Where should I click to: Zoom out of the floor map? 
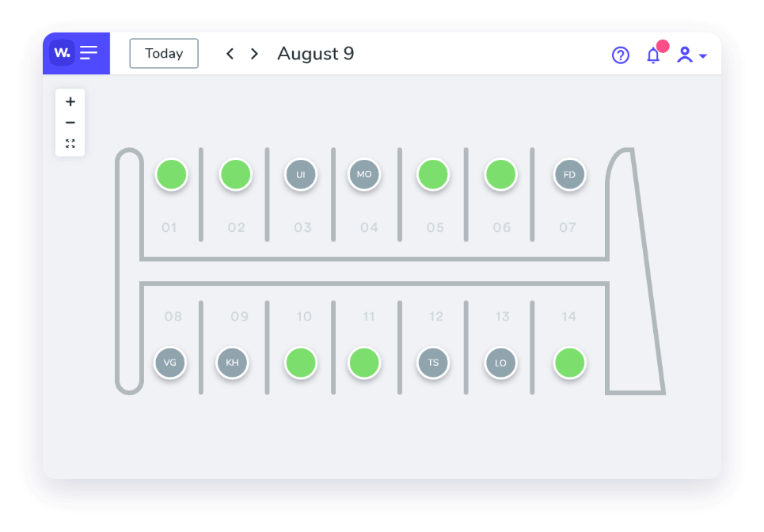coord(70,123)
